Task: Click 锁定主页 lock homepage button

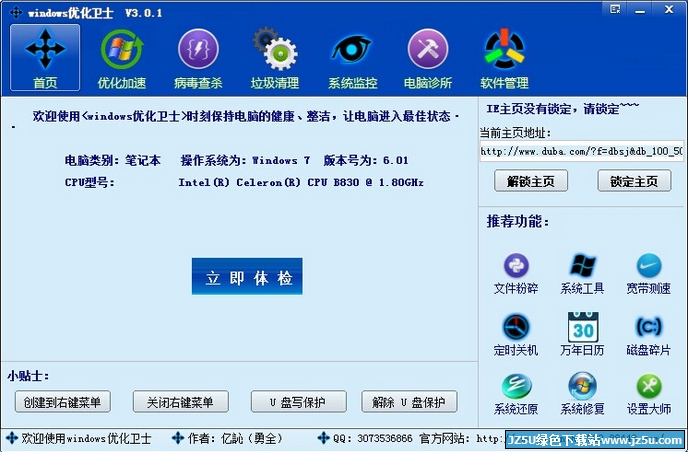Action: pos(634,181)
